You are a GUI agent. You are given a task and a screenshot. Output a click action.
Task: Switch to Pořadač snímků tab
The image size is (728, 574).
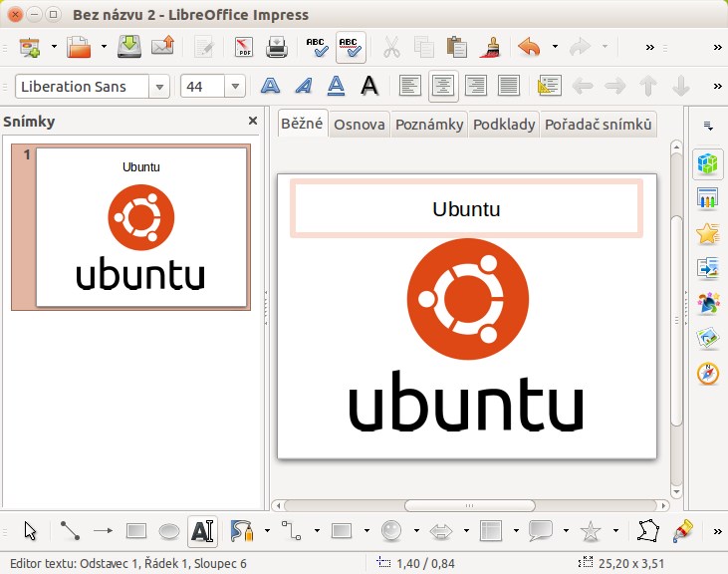pyautogui.click(x=598, y=125)
